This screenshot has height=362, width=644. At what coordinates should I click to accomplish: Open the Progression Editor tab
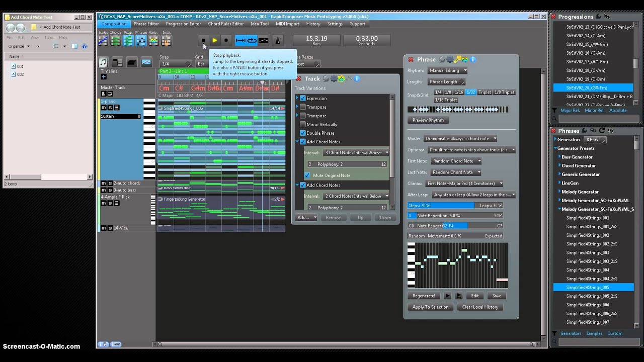(183, 24)
